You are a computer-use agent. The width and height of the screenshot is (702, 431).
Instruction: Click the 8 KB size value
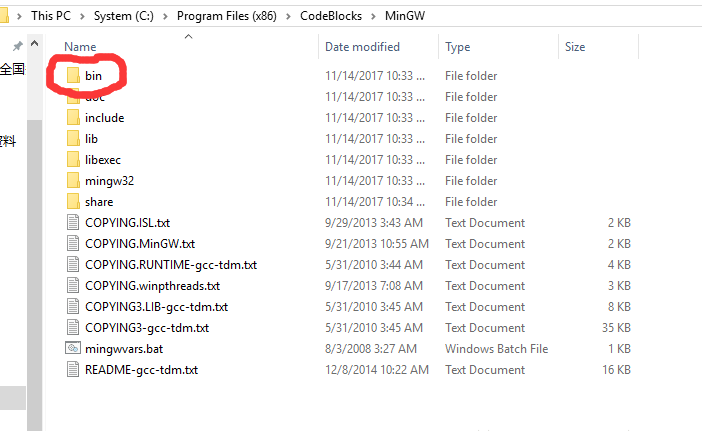(619, 307)
